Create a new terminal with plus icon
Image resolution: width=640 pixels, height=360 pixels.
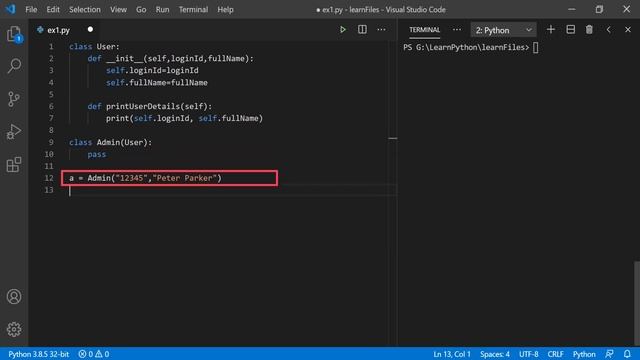[x=551, y=30]
